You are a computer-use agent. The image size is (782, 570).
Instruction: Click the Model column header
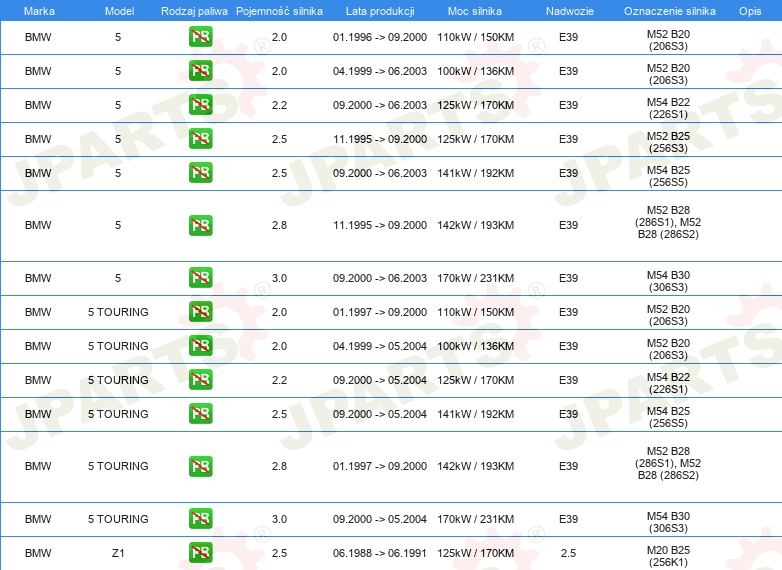(x=119, y=11)
